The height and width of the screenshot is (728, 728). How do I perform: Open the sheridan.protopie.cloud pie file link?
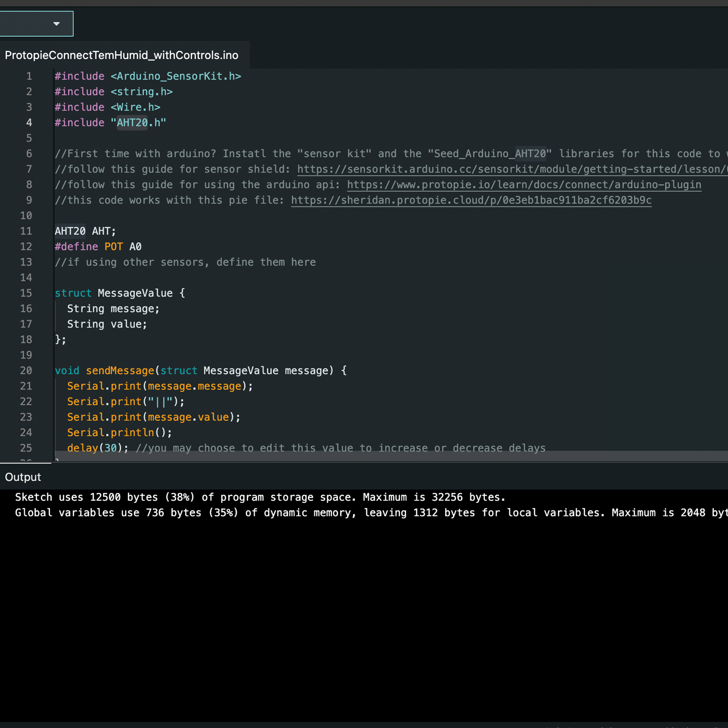pyautogui.click(x=471, y=200)
